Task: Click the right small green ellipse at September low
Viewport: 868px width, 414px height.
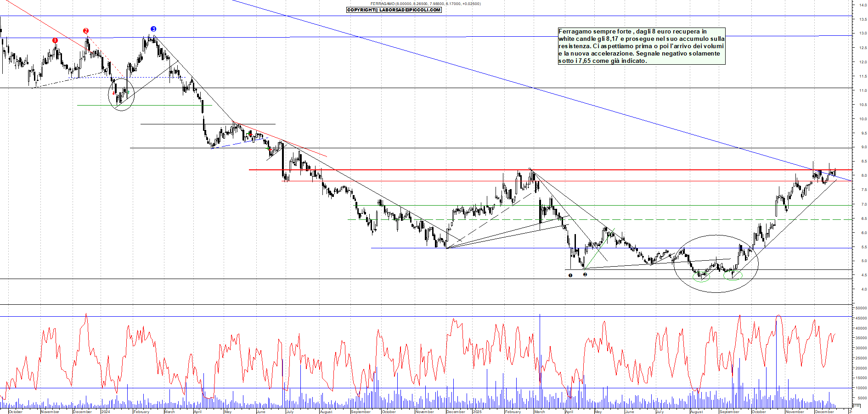Action: [733, 275]
